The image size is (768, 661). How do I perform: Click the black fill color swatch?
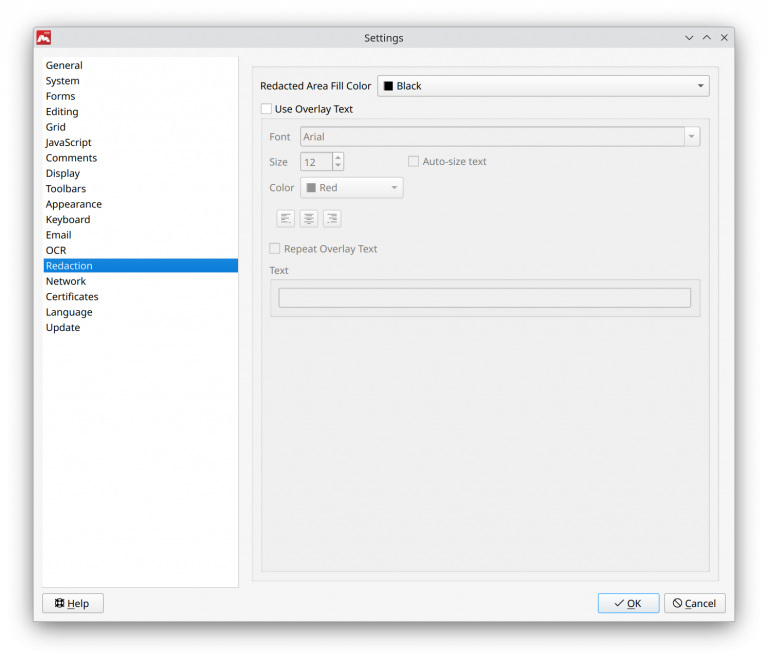click(388, 86)
